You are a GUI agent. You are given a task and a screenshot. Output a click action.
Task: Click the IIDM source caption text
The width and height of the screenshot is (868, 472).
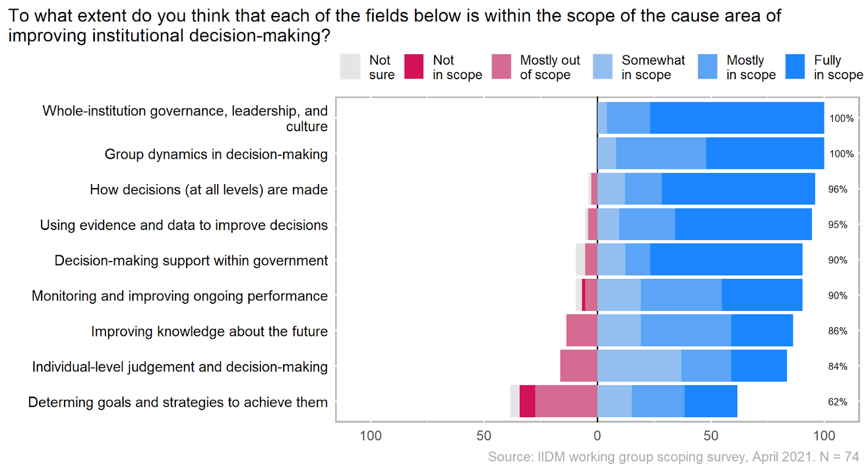pyautogui.click(x=673, y=457)
